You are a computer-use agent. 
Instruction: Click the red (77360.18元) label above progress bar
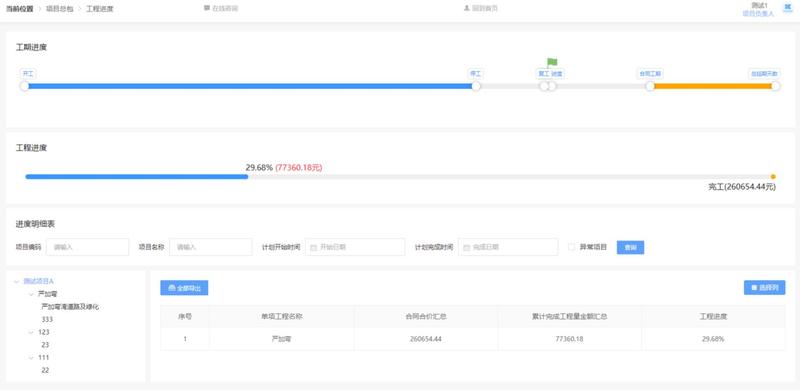pos(298,167)
